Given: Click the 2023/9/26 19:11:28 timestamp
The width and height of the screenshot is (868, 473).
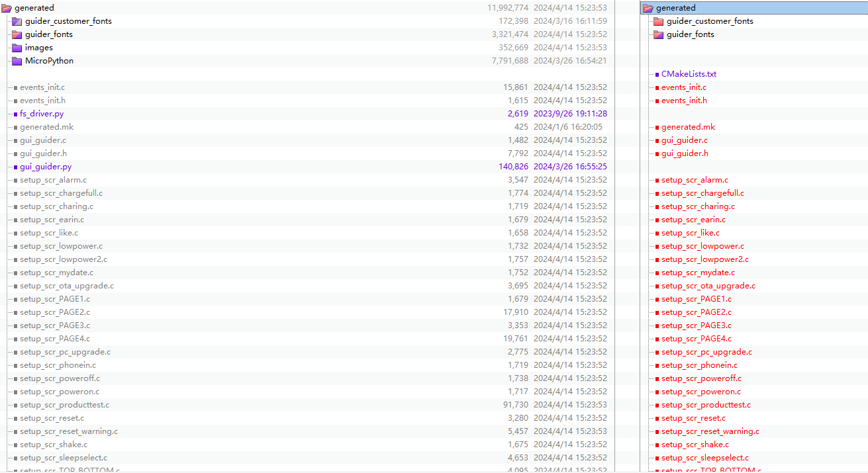Looking at the screenshot, I should click(570, 114).
